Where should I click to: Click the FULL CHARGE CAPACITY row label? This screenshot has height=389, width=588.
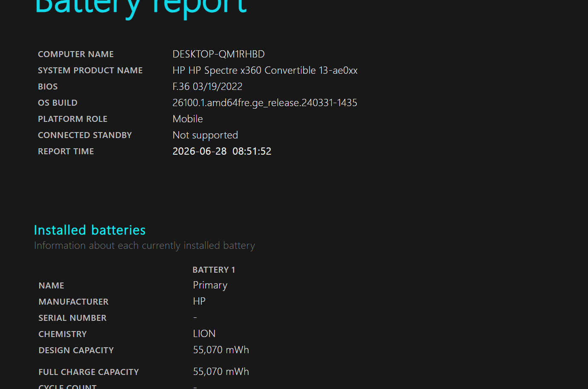89,372
